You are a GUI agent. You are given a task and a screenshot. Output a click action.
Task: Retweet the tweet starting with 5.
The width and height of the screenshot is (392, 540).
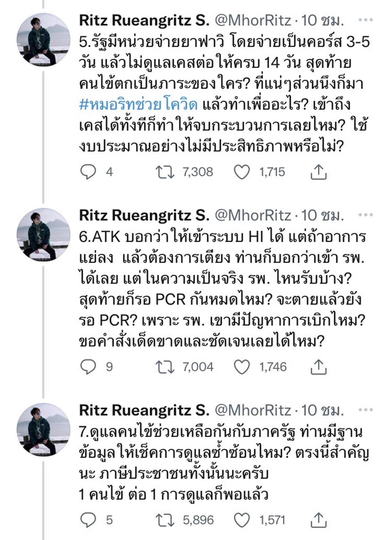click(165, 172)
